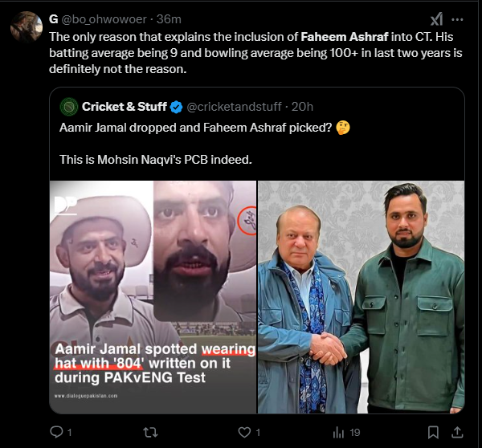Open Cricket & Stuff's avatar in quoted post
Viewport: 482px width, 448px height.
(x=70, y=106)
